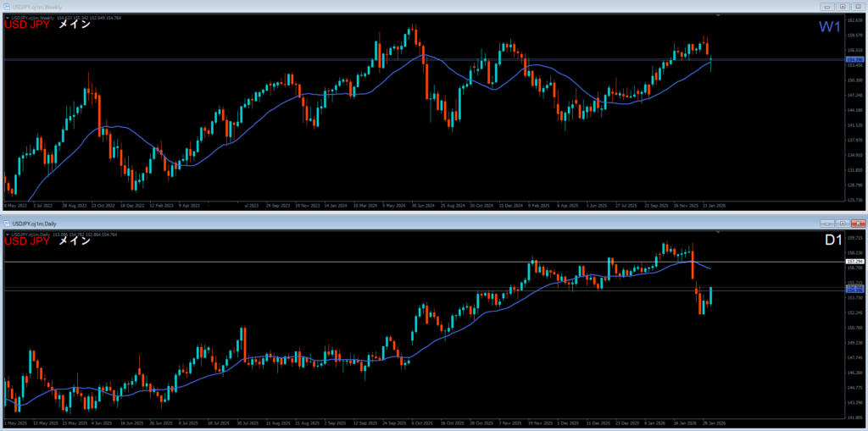Click the chart shift triangle on Daily chart
The image size is (868, 431).
click(719, 231)
